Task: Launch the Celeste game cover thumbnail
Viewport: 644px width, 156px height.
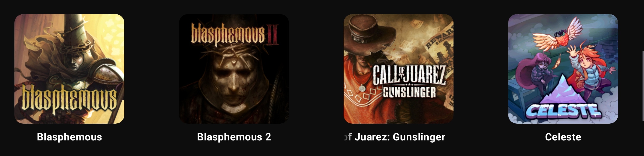Action: point(563,69)
